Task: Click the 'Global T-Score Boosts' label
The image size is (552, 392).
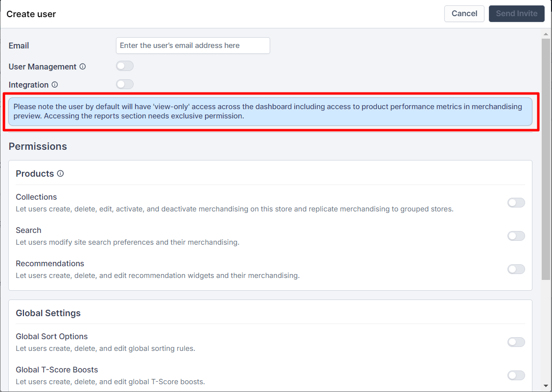Action: [57, 370]
